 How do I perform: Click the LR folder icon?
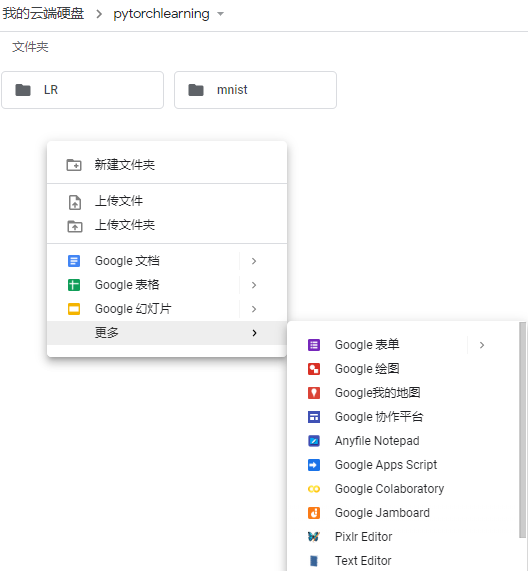click(x=23, y=90)
